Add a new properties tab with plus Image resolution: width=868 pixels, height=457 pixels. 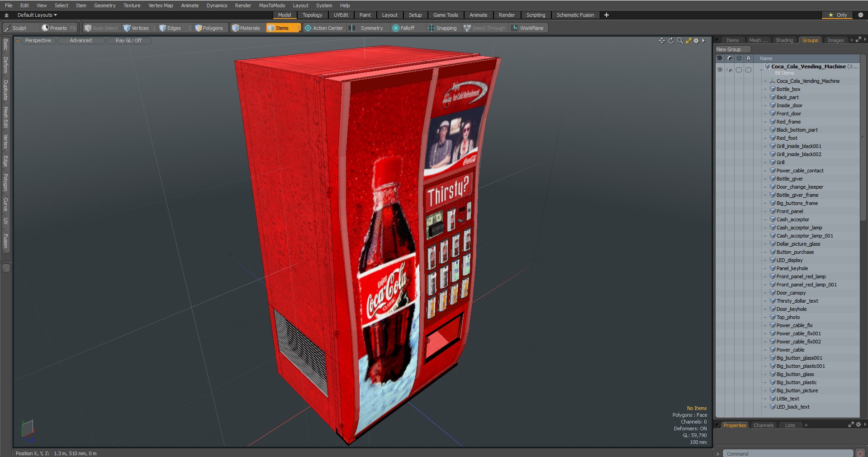tap(806, 425)
